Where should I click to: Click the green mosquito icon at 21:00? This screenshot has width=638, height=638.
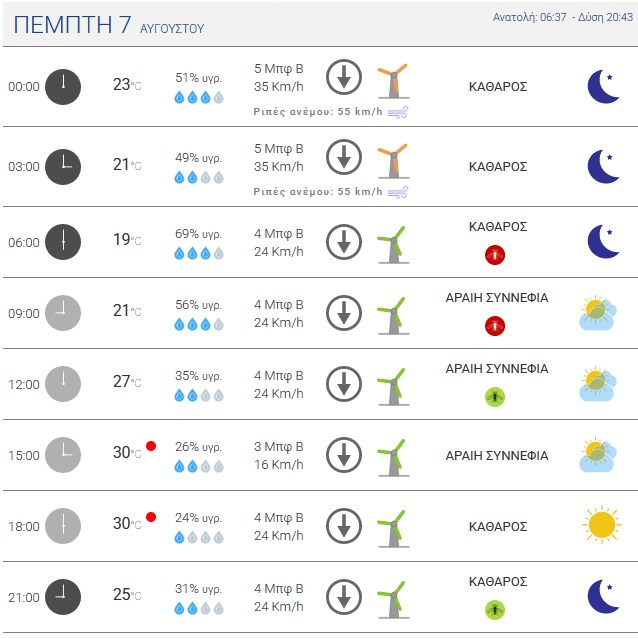[495, 610]
